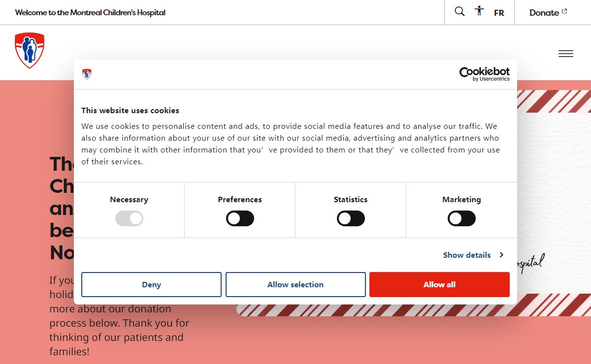Screen dimensions: 591x364
Task: Click the Deny button
Action: point(151,284)
